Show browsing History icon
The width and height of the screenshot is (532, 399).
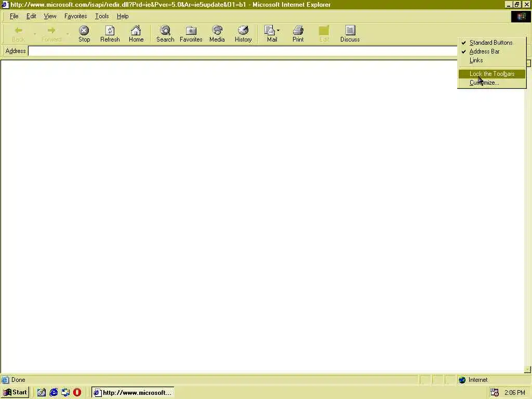[243, 34]
